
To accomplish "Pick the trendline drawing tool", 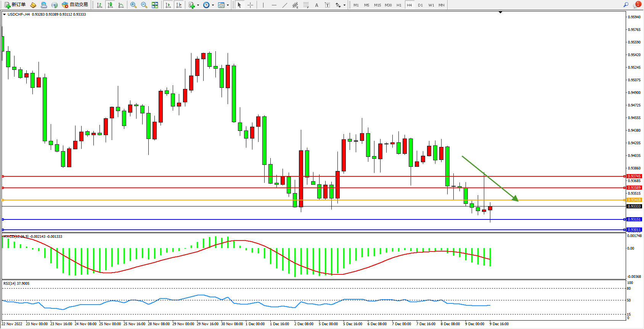I will click(x=284, y=5).
